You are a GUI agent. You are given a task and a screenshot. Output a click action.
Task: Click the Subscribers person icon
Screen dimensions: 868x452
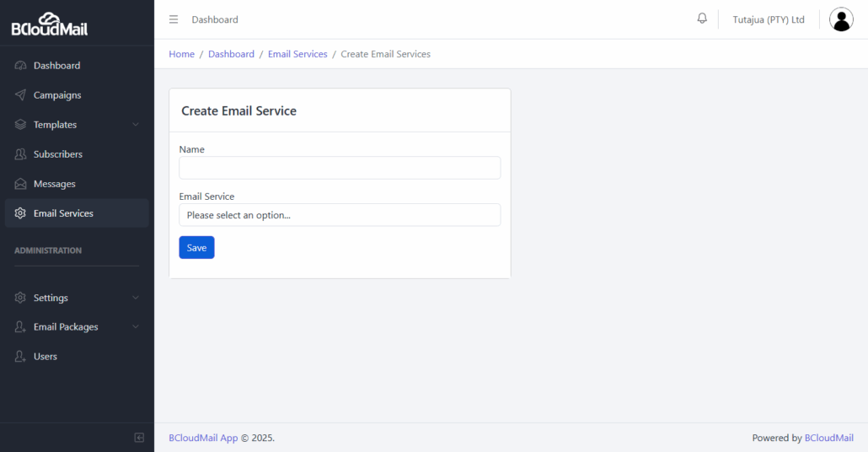pyautogui.click(x=20, y=154)
